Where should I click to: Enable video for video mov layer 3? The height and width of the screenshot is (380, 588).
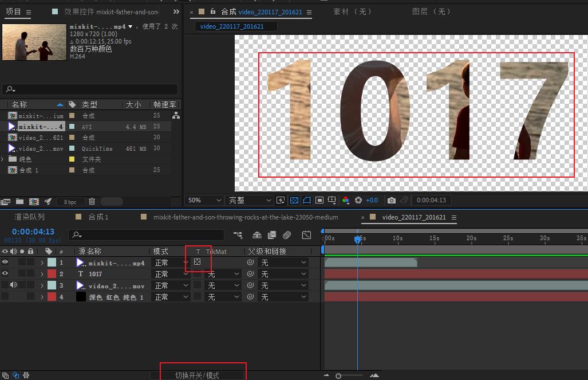tap(5, 285)
